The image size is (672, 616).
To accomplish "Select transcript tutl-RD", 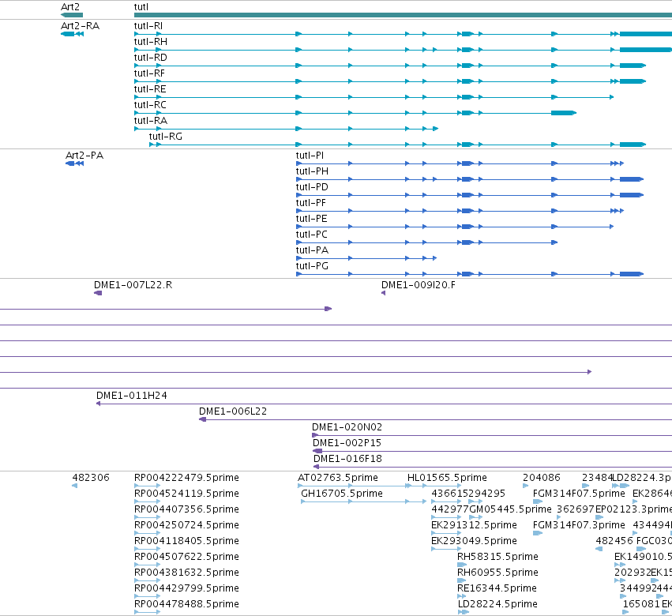I will [x=390, y=66].
